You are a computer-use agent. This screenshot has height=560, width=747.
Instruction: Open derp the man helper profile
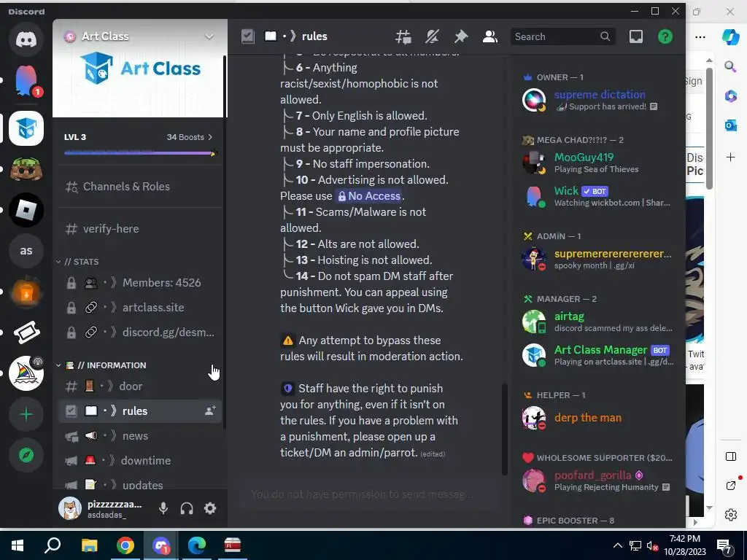click(x=598, y=418)
